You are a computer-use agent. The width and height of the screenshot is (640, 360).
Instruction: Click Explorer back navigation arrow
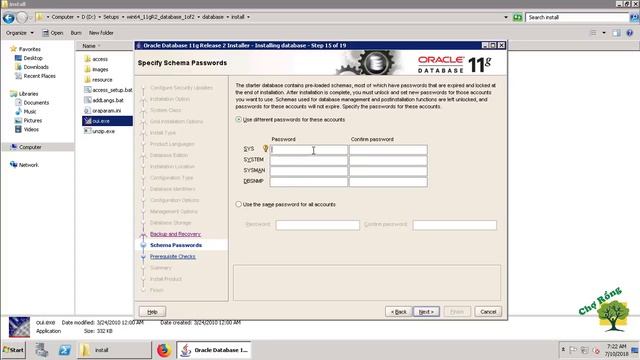pyautogui.click(x=9, y=18)
